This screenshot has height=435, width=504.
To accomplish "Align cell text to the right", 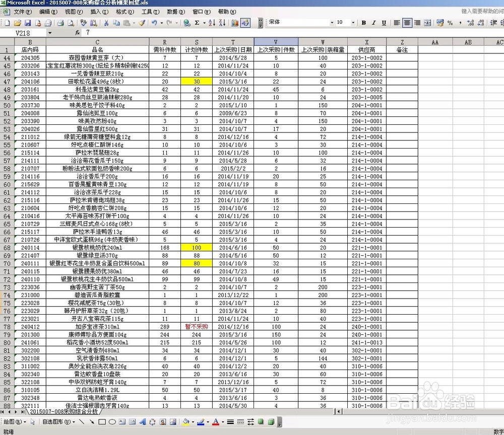I will click(x=417, y=23).
